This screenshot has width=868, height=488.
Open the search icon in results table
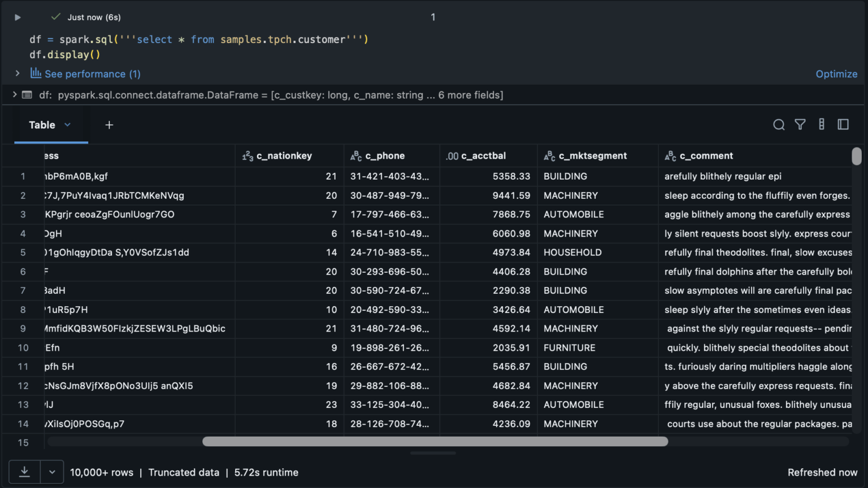coord(779,125)
